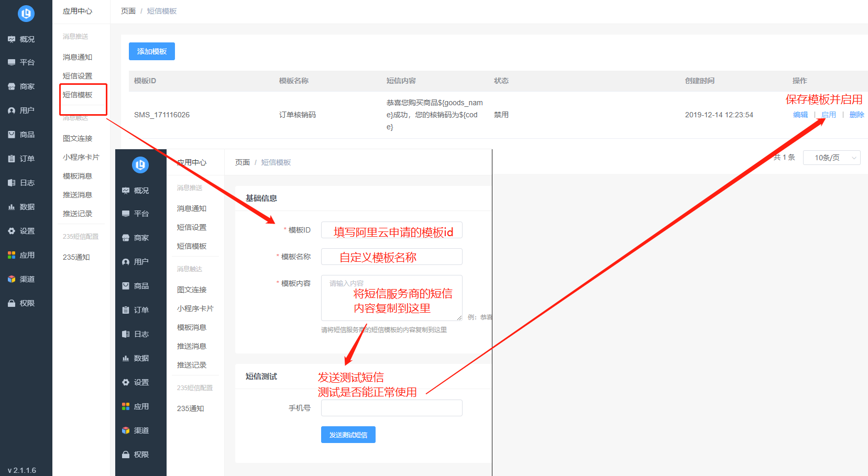Image resolution: width=868 pixels, height=476 pixels.
Task: Open 推送消息 in the overlaid form window submenu
Action: [192, 346]
